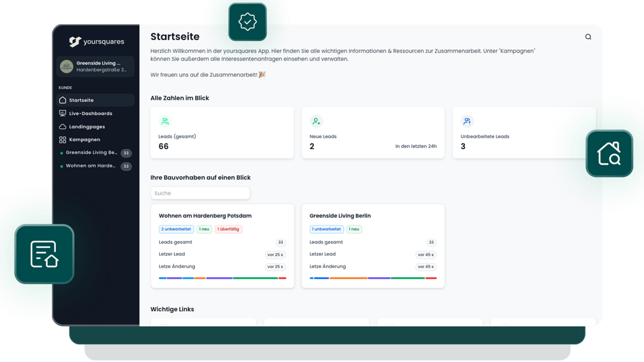Click the 1 überfällig tag
This screenshot has height=362, width=644.
(228, 229)
